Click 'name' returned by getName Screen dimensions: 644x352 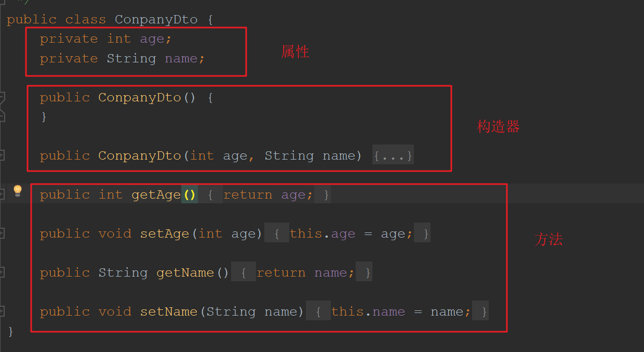tap(331, 272)
